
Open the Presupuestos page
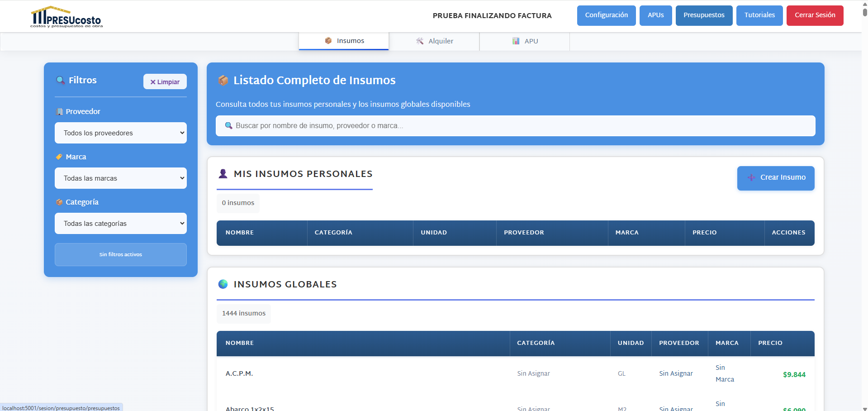(704, 15)
